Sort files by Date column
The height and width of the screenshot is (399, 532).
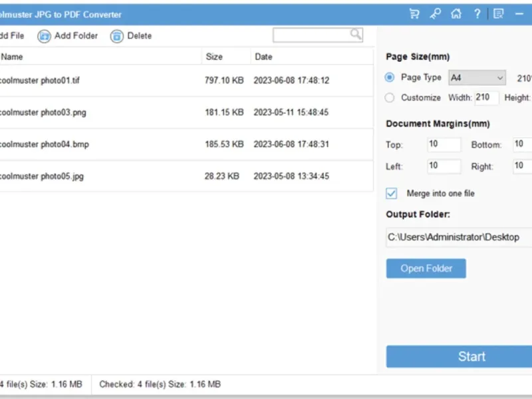pos(312,57)
